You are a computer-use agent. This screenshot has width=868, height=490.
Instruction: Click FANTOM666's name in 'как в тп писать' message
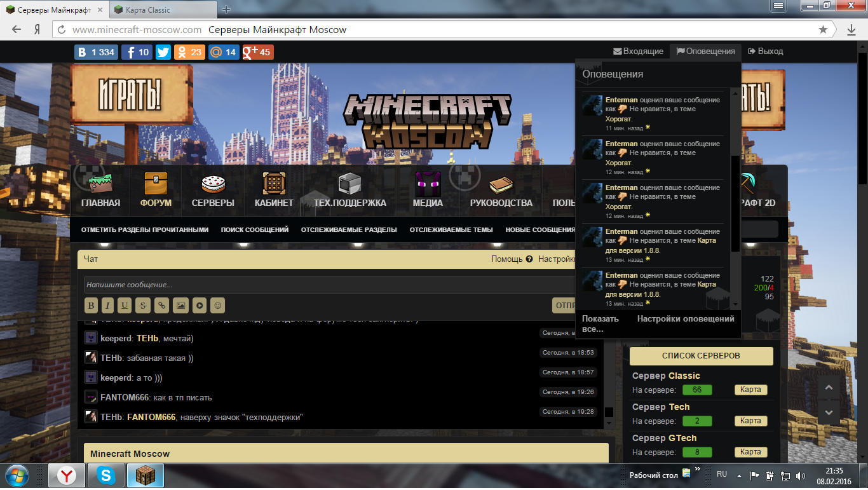(x=125, y=398)
